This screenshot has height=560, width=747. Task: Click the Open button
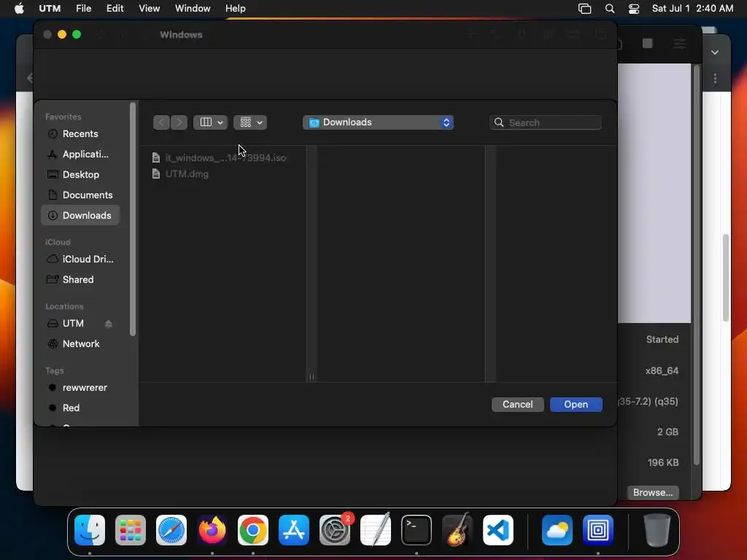[x=576, y=404]
